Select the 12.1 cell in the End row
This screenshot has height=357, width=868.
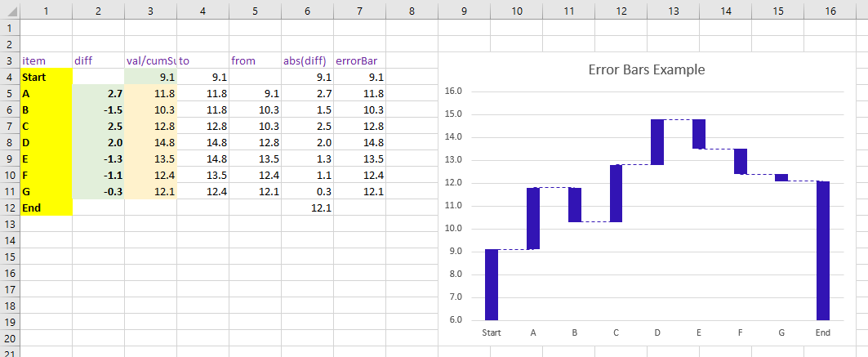pos(307,208)
